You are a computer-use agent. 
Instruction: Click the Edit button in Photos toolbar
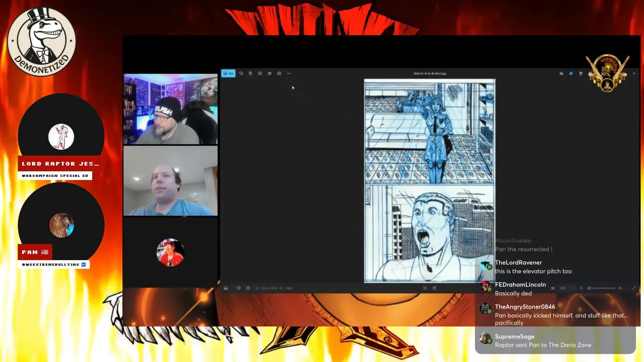pos(228,73)
